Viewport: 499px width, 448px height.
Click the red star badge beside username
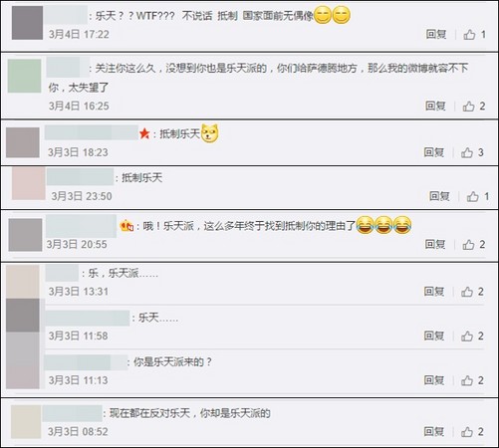144,133
